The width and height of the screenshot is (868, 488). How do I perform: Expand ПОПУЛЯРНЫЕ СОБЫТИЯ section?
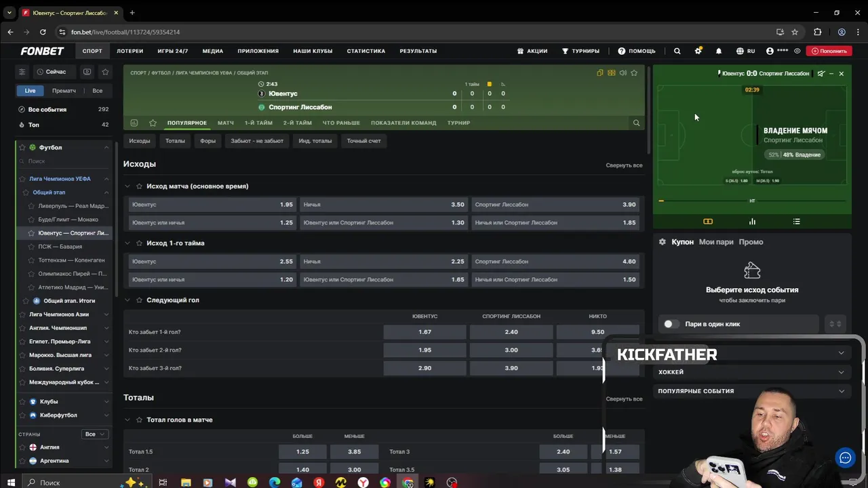tap(841, 391)
